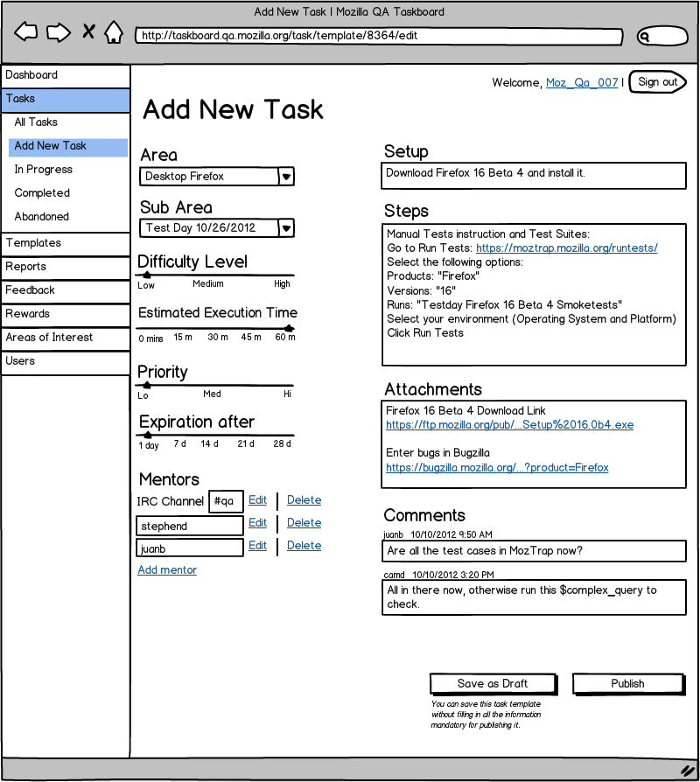Click the resize grip in status bar
The width and height of the screenshot is (700, 782).
[688, 770]
